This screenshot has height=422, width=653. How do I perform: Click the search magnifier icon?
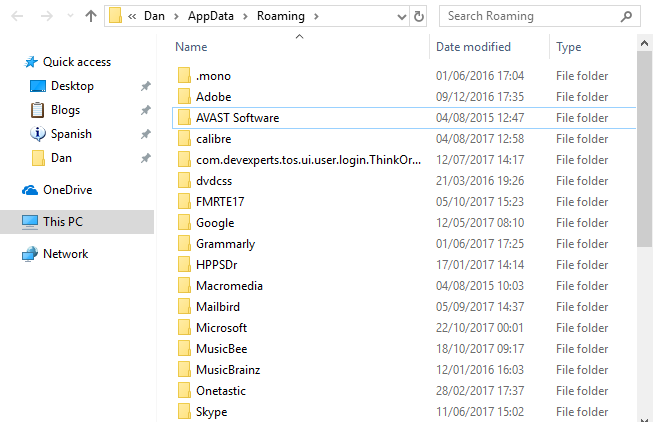[626, 16]
